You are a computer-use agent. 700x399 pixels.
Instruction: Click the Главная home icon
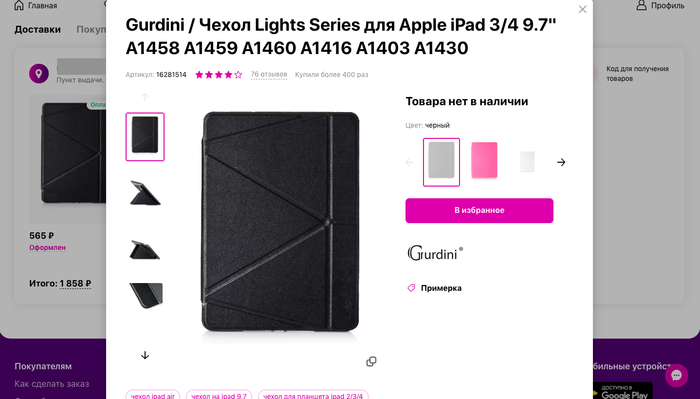coord(19,5)
